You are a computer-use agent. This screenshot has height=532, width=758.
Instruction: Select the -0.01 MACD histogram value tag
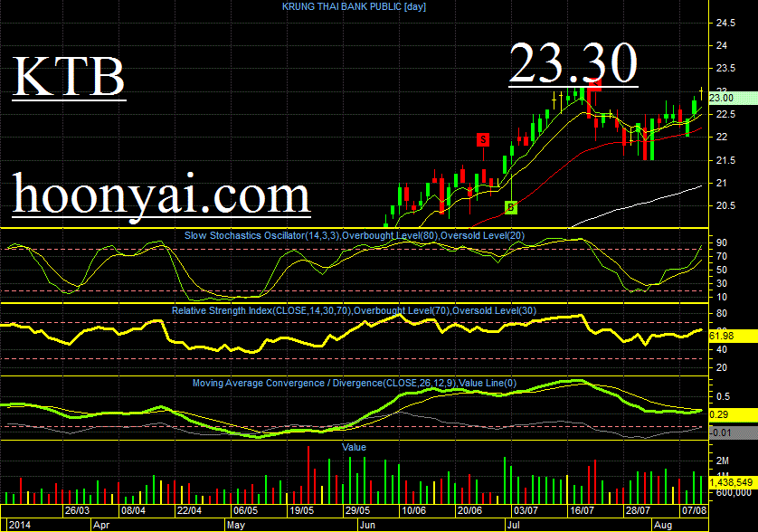coord(733,432)
